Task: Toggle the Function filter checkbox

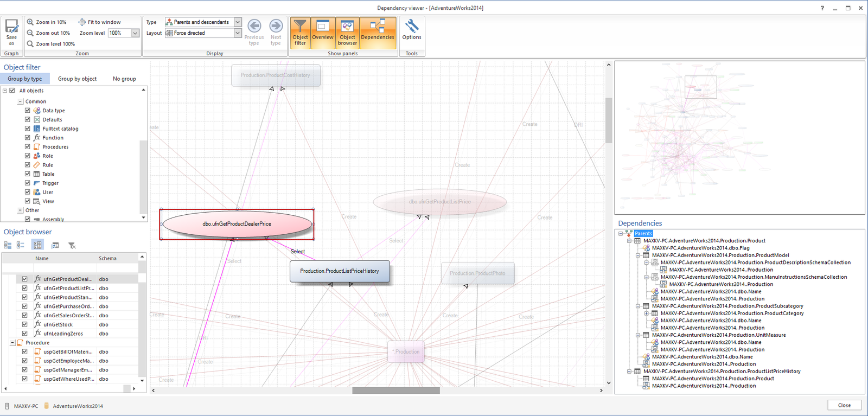Action: click(28, 138)
